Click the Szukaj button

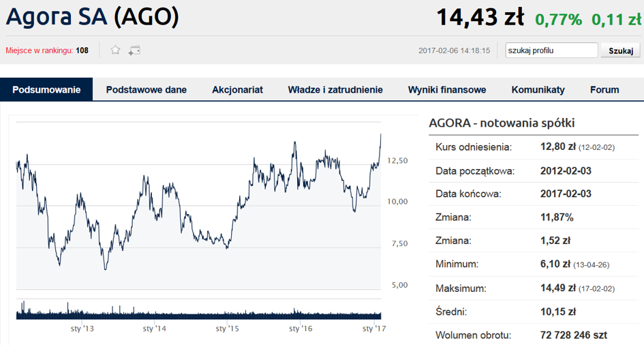point(620,50)
